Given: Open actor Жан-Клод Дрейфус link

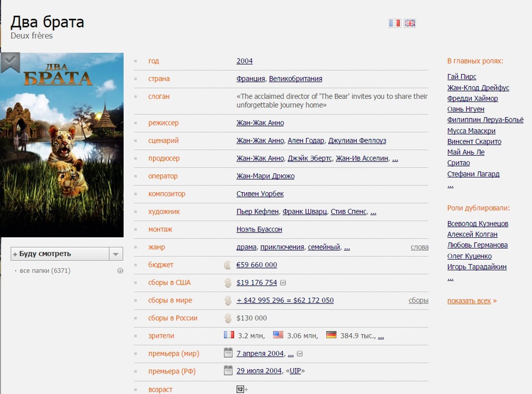Looking at the screenshot, I should point(478,88).
